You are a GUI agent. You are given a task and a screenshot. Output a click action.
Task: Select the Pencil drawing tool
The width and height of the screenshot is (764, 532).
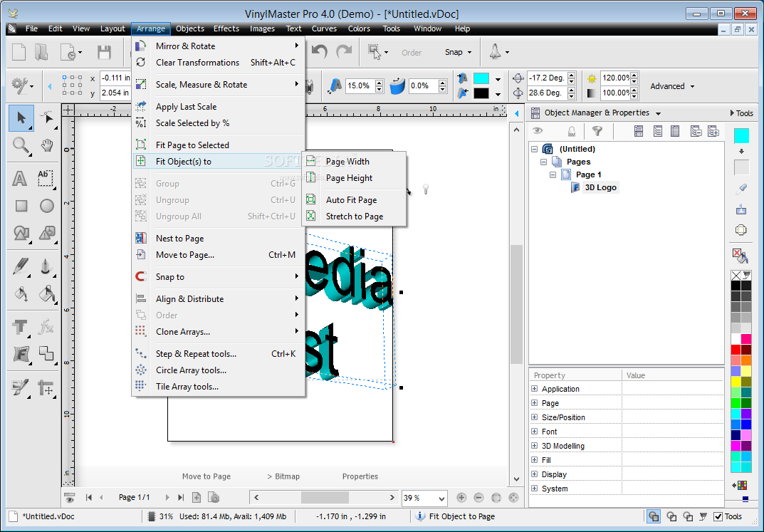(21, 266)
